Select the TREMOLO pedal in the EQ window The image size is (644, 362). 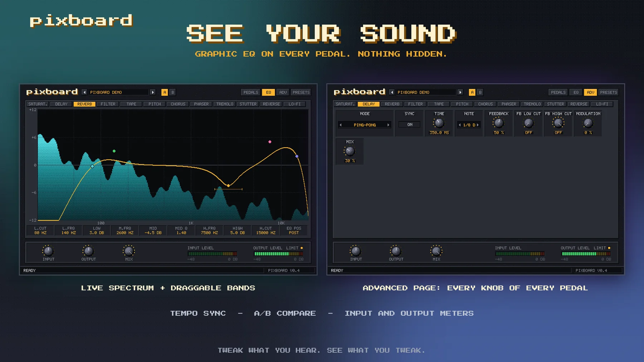(x=225, y=104)
